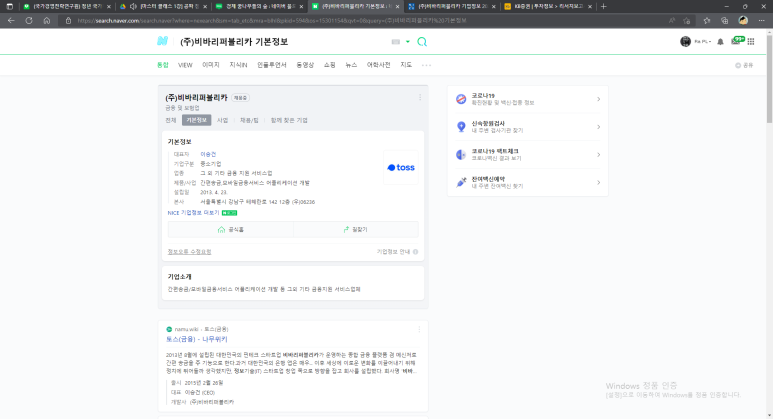Expand more search tabs with the ellipsis

[x=426, y=65]
